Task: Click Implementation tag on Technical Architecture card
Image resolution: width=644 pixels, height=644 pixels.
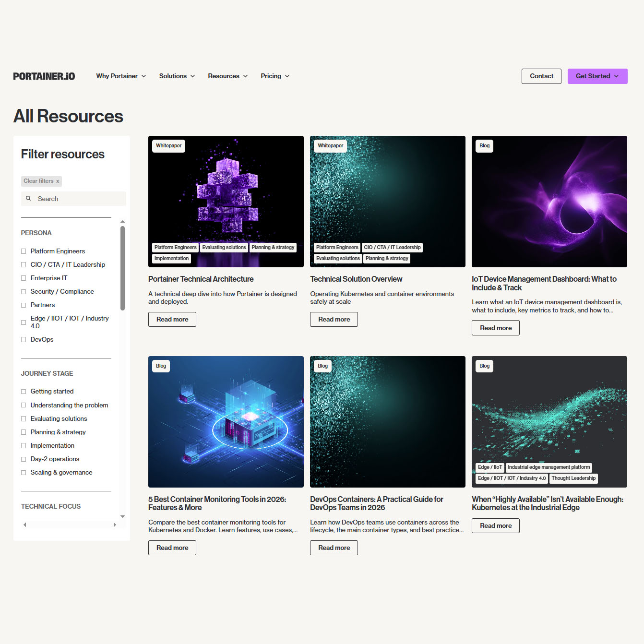Action: pos(171,259)
